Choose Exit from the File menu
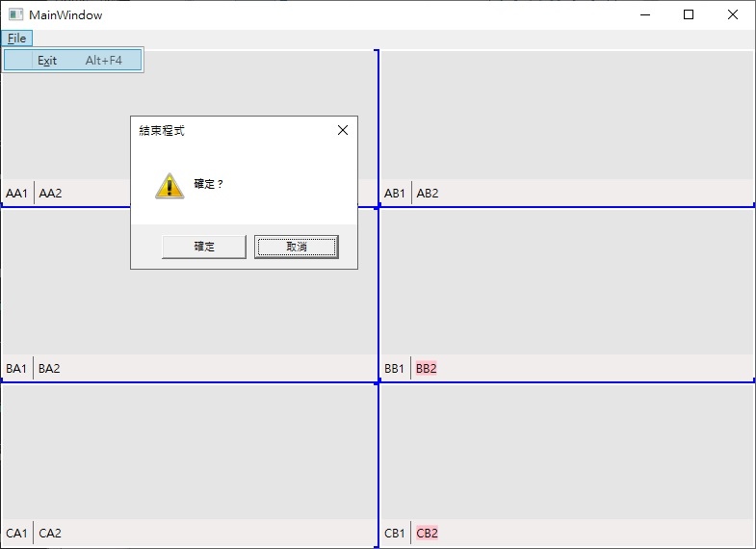The width and height of the screenshot is (756, 549). coord(73,61)
